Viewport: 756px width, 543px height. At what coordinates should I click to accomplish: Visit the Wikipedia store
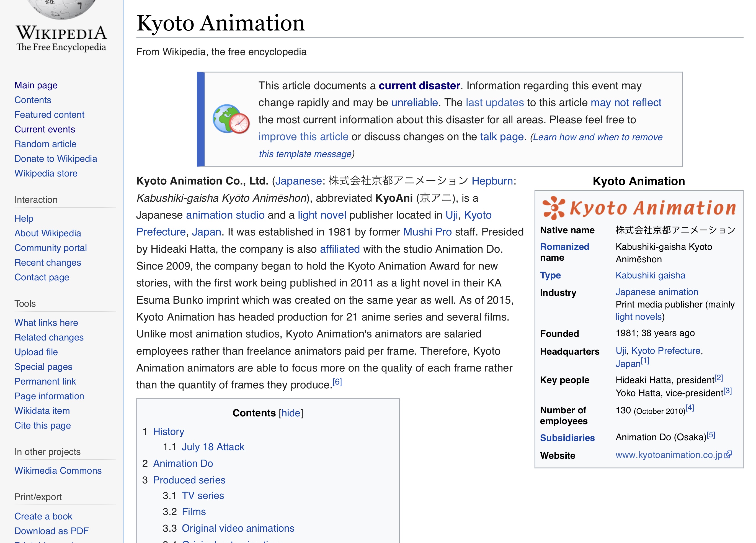(46, 173)
